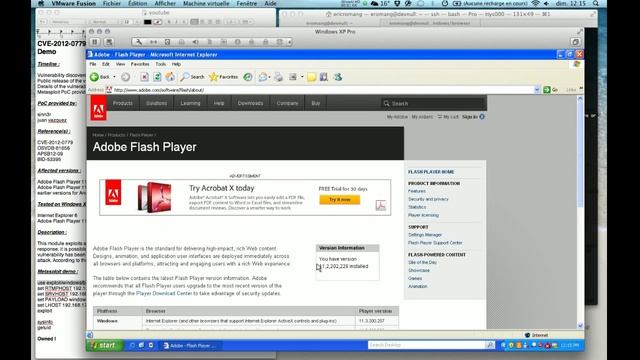Click the Search Desktop field in XP taskbar

click(x=427, y=345)
